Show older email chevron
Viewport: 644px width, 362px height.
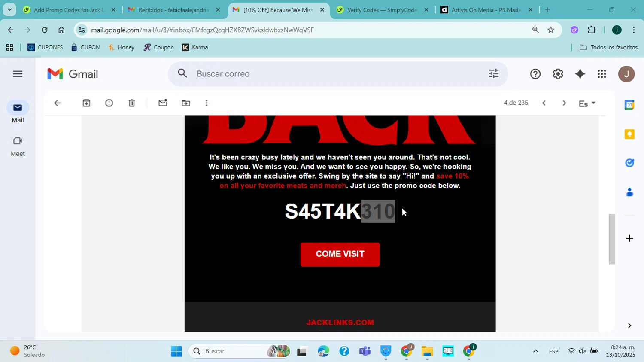(x=564, y=103)
